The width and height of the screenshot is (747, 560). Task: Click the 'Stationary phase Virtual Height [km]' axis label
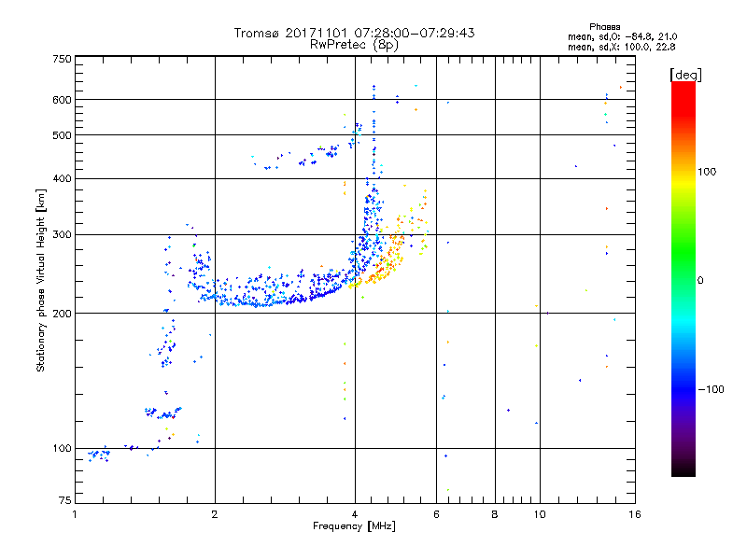click(x=40, y=280)
